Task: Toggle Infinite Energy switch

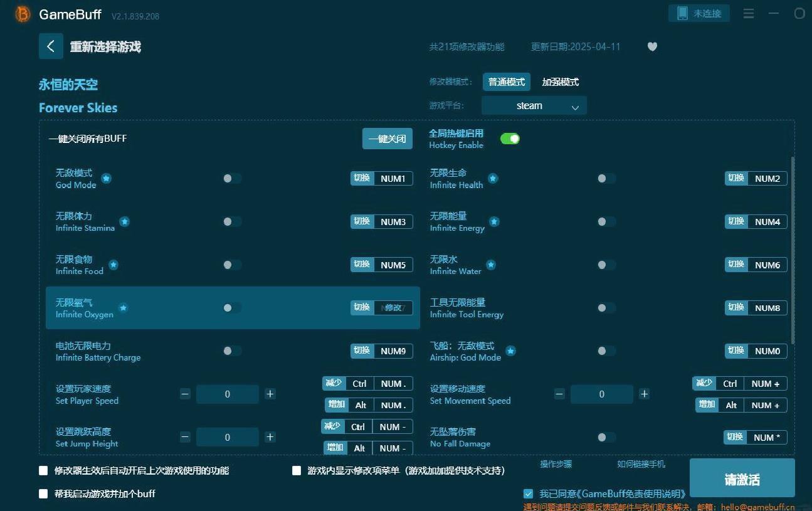Action: coord(606,221)
